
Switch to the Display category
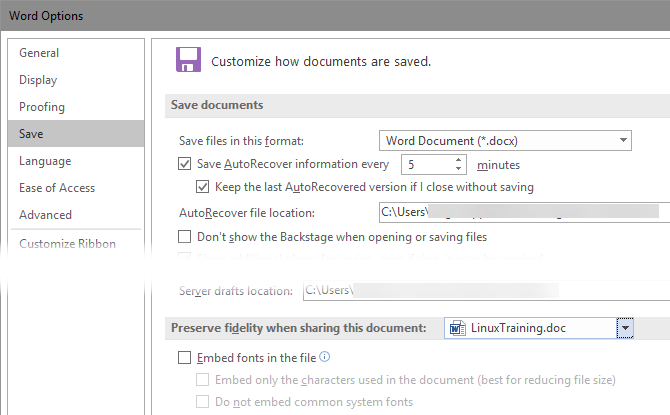tap(38, 80)
